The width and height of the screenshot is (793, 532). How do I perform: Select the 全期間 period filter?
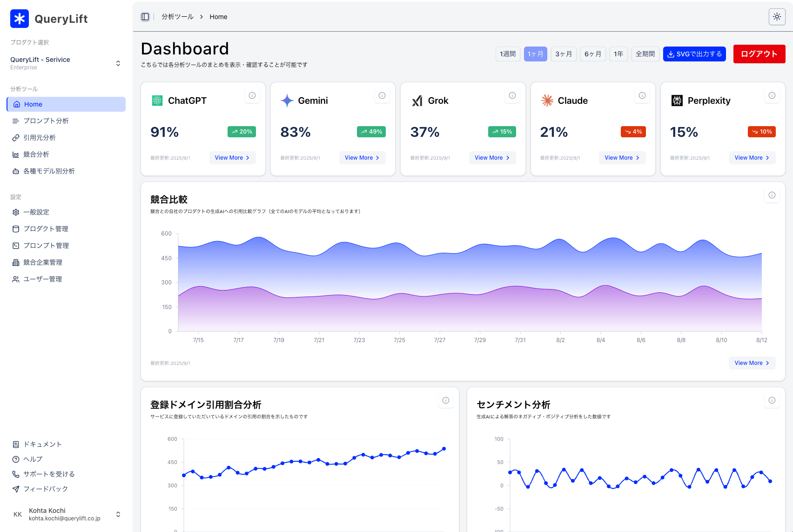pyautogui.click(x=645, y=54)
